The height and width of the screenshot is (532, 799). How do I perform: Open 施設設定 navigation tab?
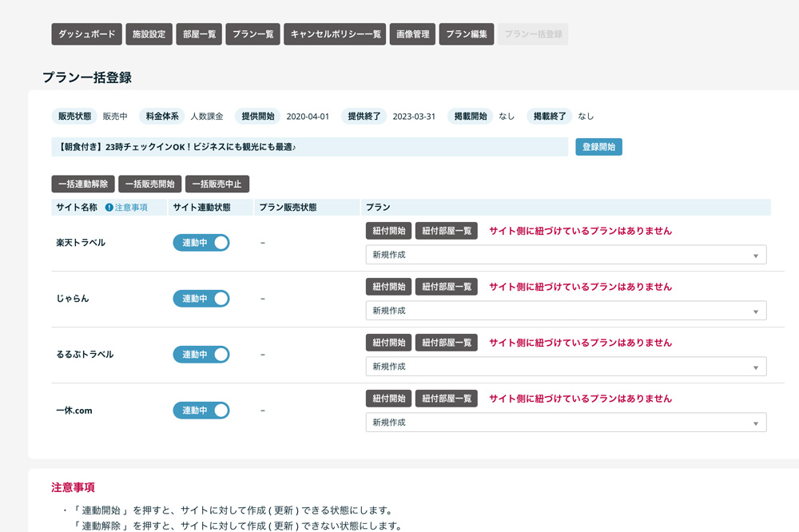(149, 34)
